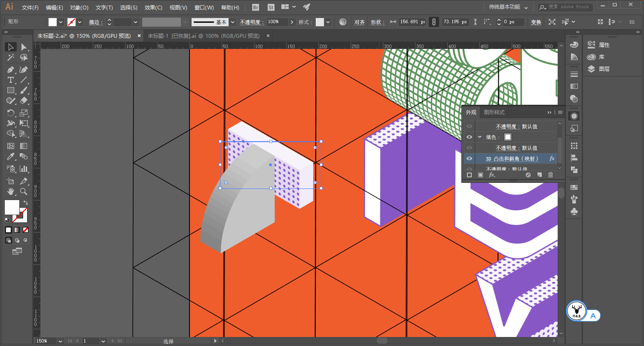
Task: Set color mode to solid Color
Action: 8,230
